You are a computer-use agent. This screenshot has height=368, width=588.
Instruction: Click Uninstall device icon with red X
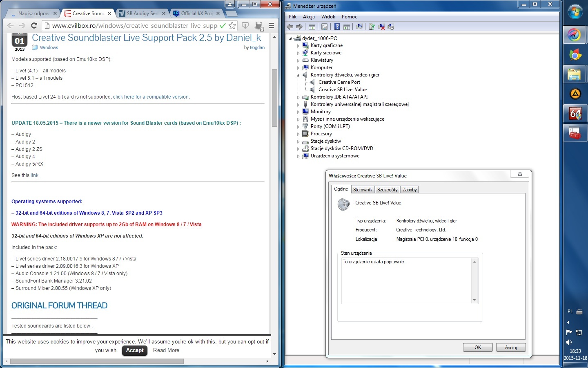tap(381, 27)
